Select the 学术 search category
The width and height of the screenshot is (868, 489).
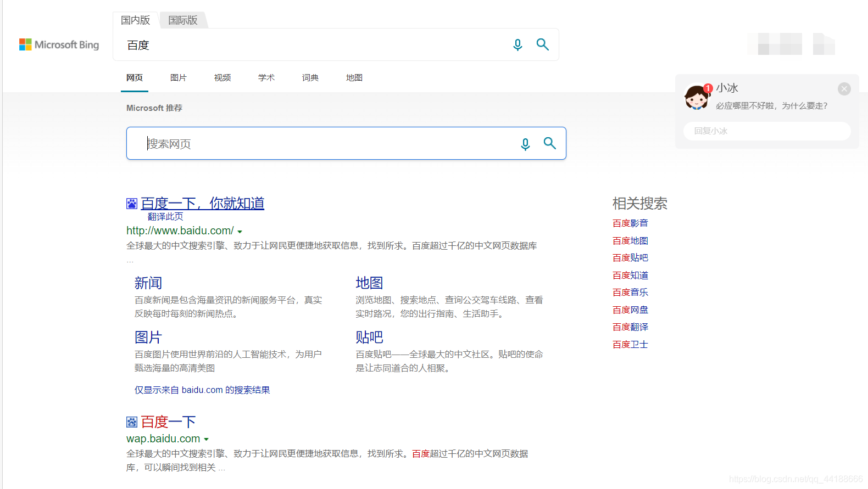[x=266, y=78]
